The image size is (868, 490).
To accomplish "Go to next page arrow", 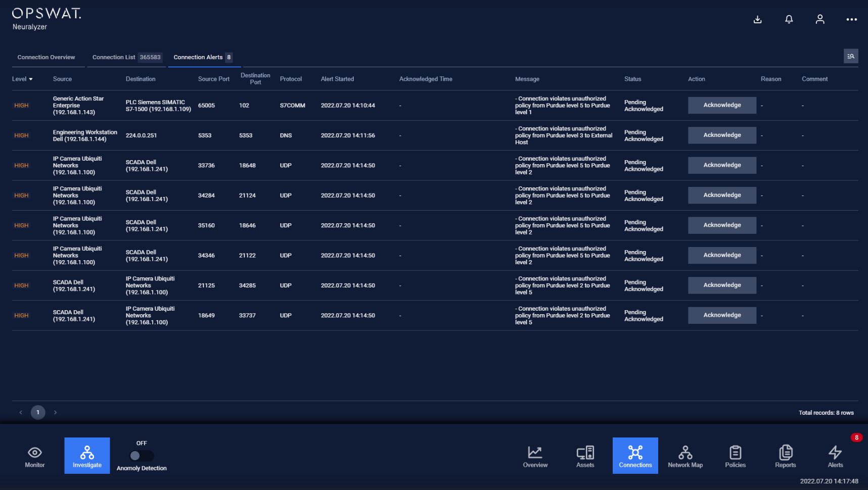I will pos(55,413).
